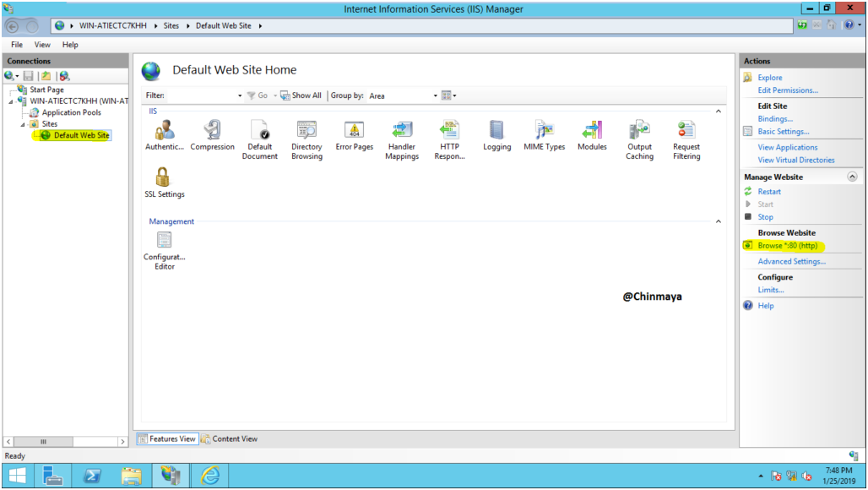Click right arrow of Connections scrollbar

[122, 442]
